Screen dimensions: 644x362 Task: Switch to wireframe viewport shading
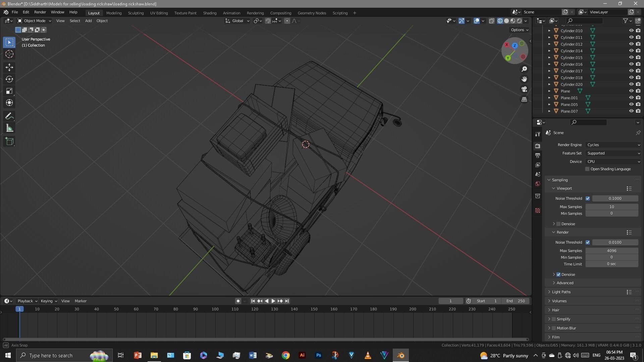(500, 21)
